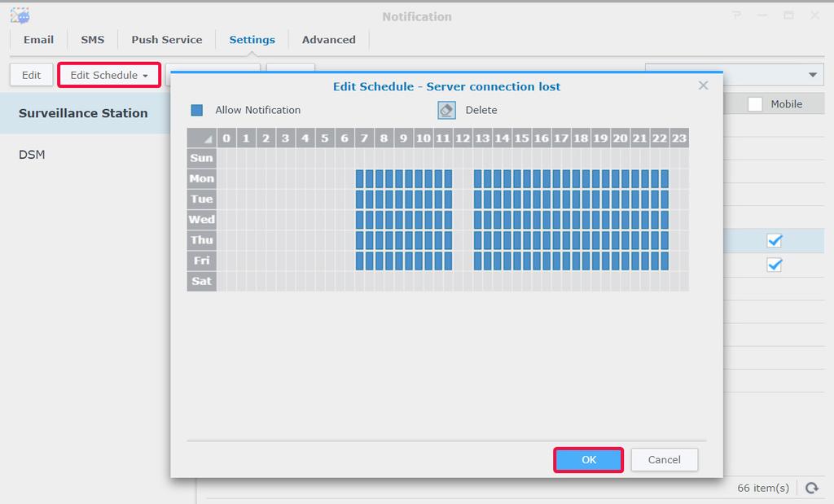The height and width of the screenshot is (504, 834).
Task: Click hour 6 column header
Action: [x=345, y=138]
